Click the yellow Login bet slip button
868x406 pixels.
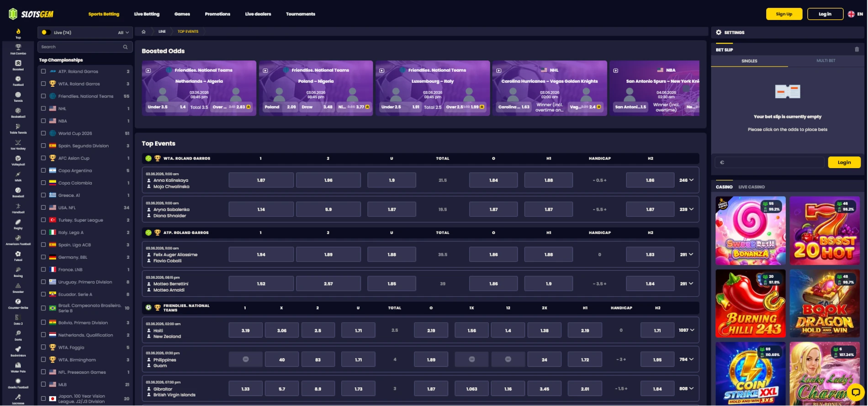[x=844, y=162]
